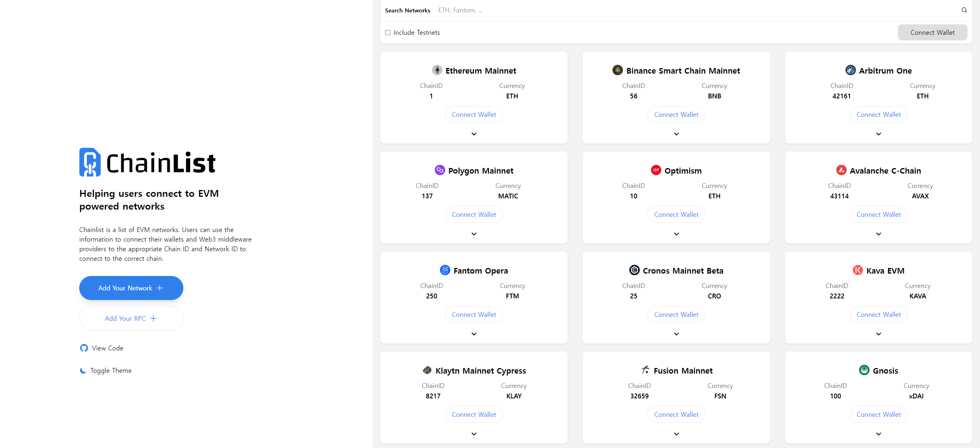Connect wallet on Arbitrum One card
The image size is (980, 448).
pos(879,114)
